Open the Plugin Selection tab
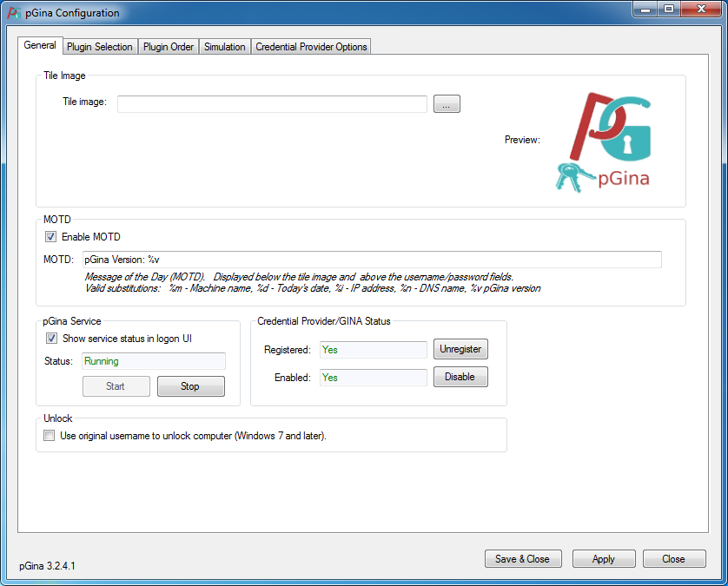Screen dimensions: 728x586 click(99, 47)
